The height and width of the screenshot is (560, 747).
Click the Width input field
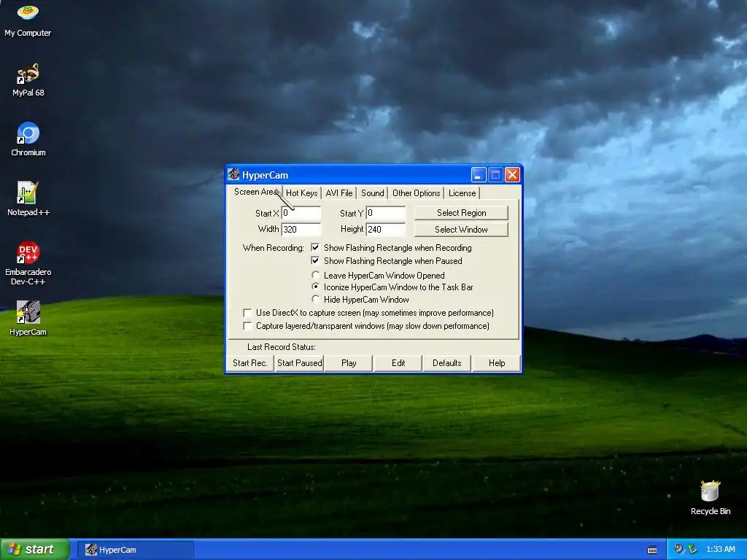click(x=301, y=229)
